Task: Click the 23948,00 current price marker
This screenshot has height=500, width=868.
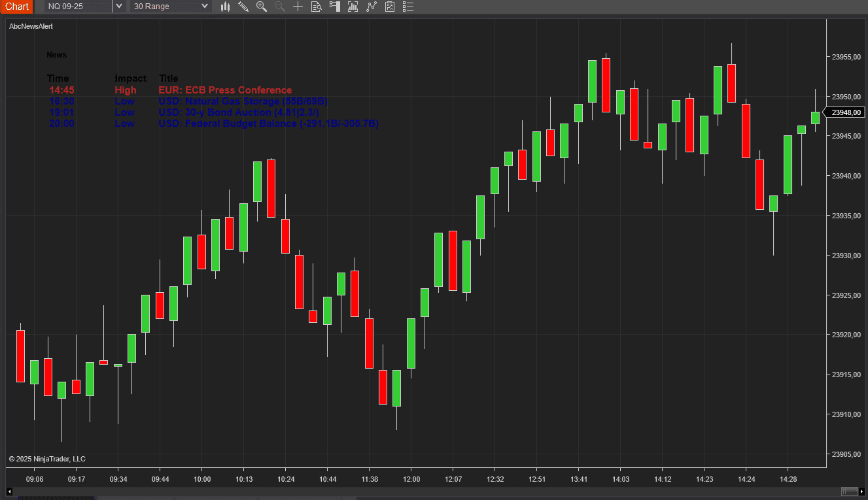Action: (x=846, y=112)
